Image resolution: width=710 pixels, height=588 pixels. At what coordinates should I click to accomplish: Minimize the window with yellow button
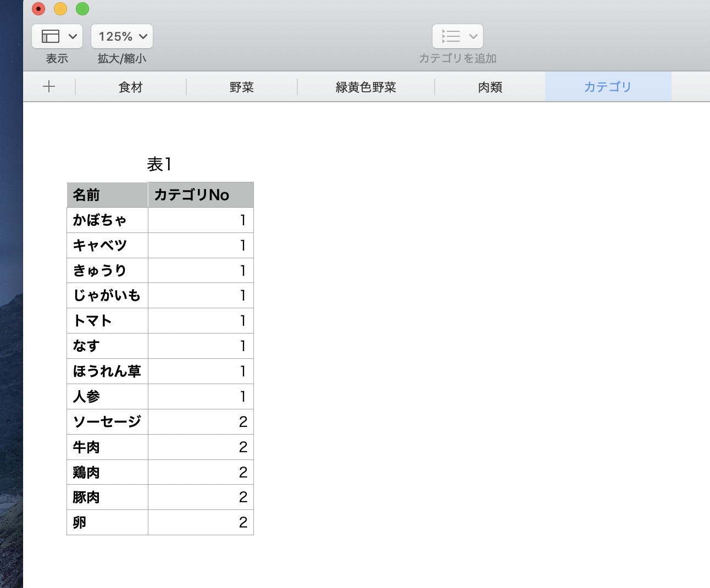(x=60, y=9)
